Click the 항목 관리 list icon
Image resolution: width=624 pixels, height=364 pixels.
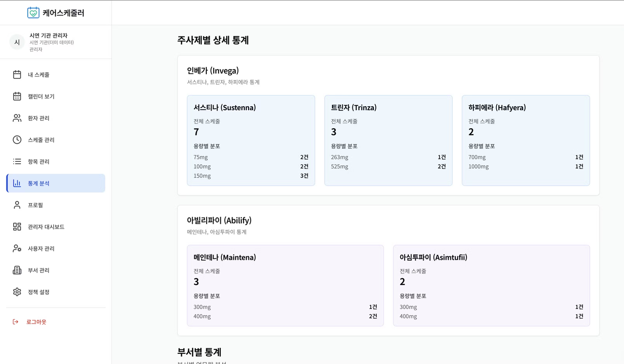pos(16,161)
